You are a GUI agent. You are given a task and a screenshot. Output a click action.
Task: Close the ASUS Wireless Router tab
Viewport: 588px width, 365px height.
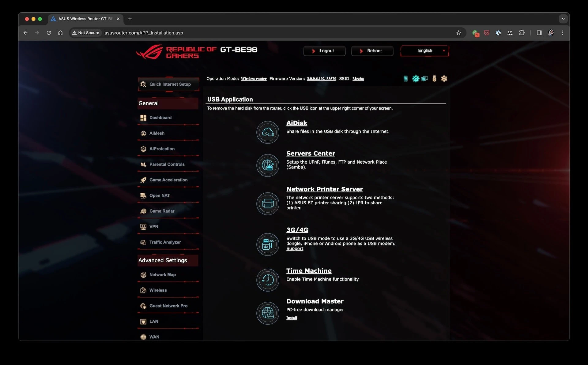pos(118,19)
